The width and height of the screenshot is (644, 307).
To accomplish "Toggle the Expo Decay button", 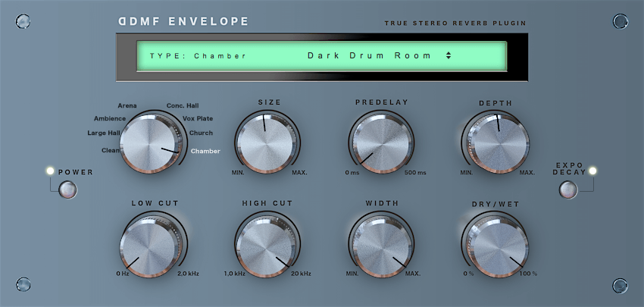I will [x=568, y=189].
